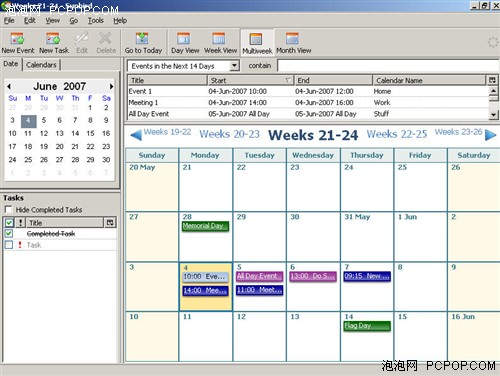Sort events by Title column
500x376 pixels.
168,80
